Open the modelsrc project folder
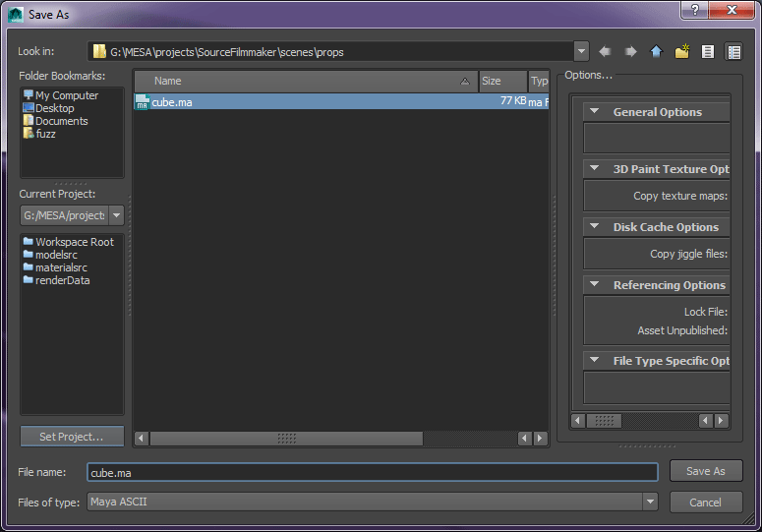Screen dimensions: 762x532 tap(56, 255)
